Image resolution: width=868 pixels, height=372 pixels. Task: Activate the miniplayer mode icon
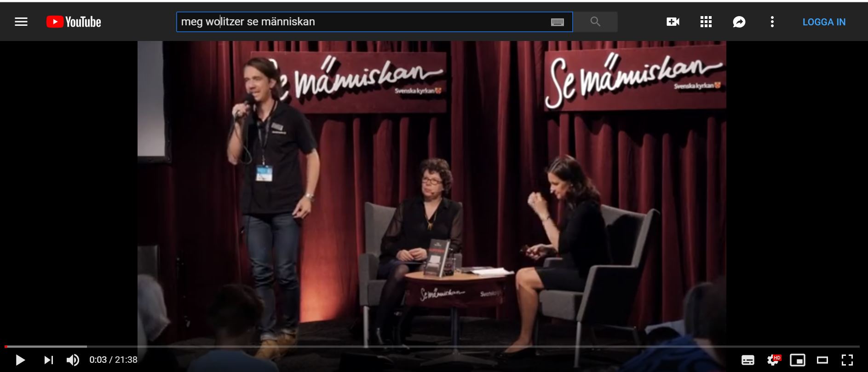coord(797,360)
